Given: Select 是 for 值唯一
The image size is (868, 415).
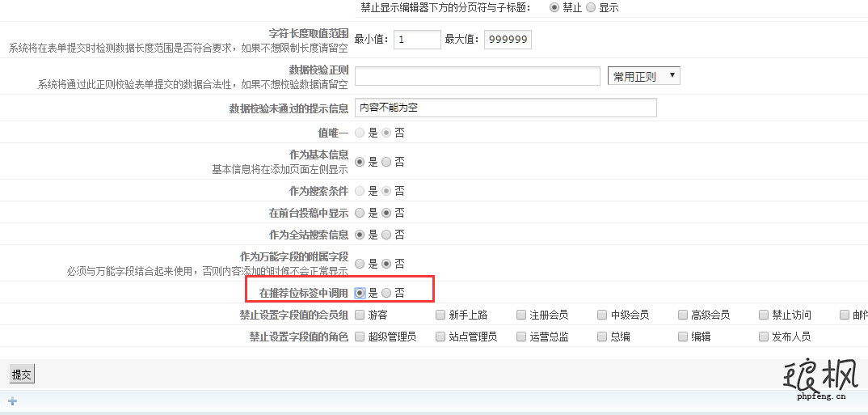Looking at the screenshot, I should click(360, 133).
